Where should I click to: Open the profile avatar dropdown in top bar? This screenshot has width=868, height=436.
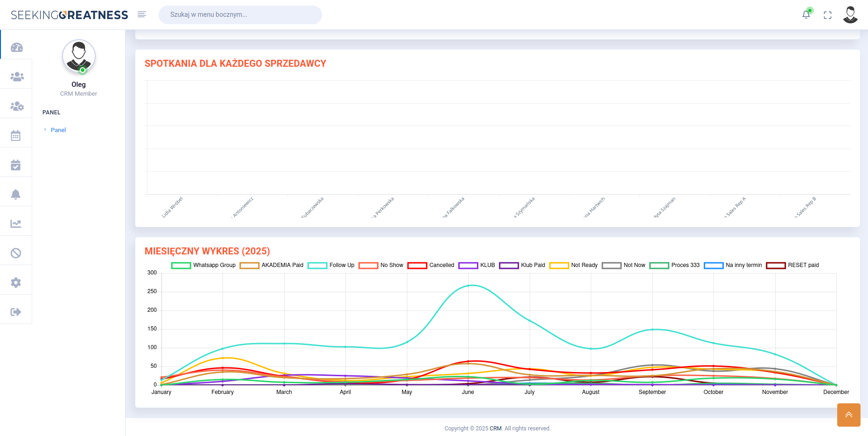click(850, 14)
